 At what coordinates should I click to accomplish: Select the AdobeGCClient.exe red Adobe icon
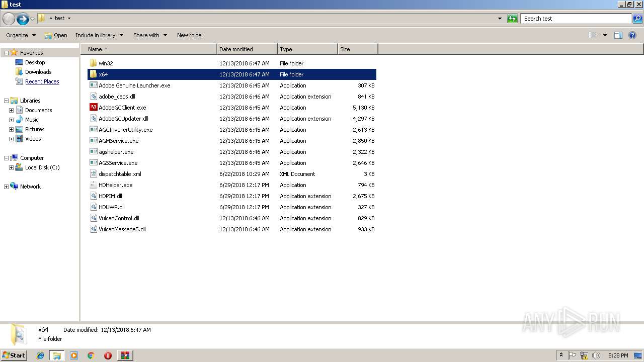93,108
